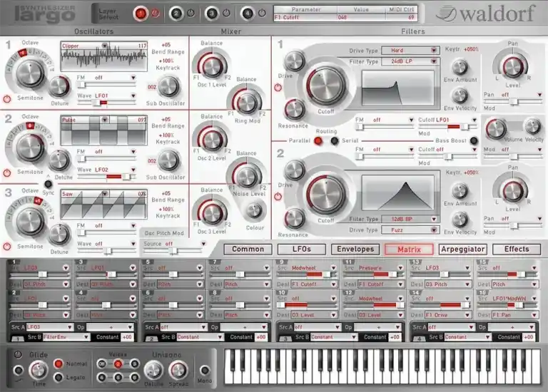Click the F1 Cutoff parameter value field
Viewport: 548px width, 392px height.
pyautogui.click(x=361, y=17)
